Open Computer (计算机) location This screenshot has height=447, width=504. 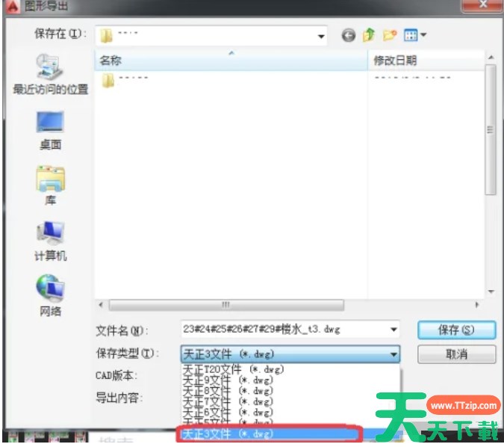[x=51, y=241]
